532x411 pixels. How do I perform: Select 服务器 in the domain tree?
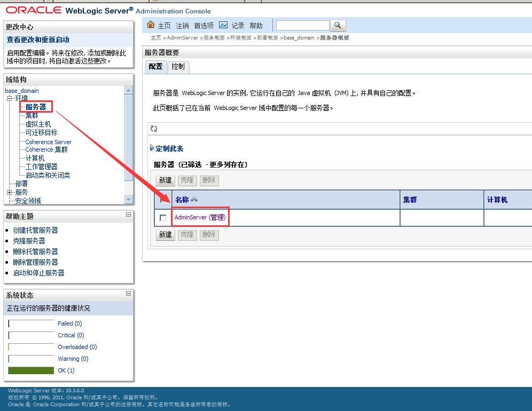36,107
